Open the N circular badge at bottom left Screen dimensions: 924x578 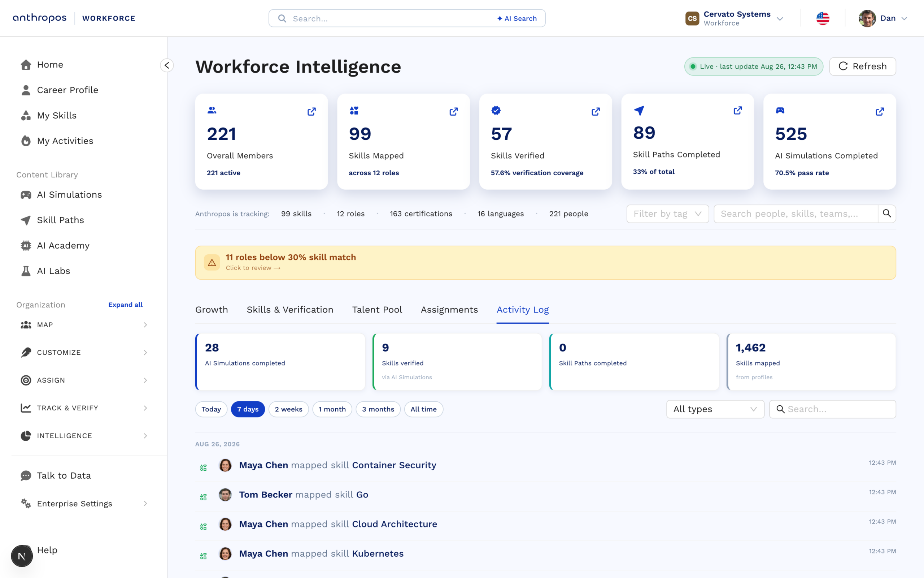[x=22, y=556]
